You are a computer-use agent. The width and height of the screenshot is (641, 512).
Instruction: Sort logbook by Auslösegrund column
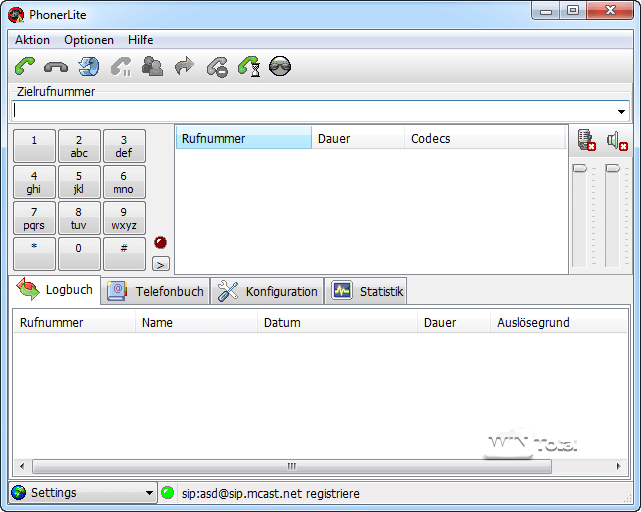click(558, 322)
